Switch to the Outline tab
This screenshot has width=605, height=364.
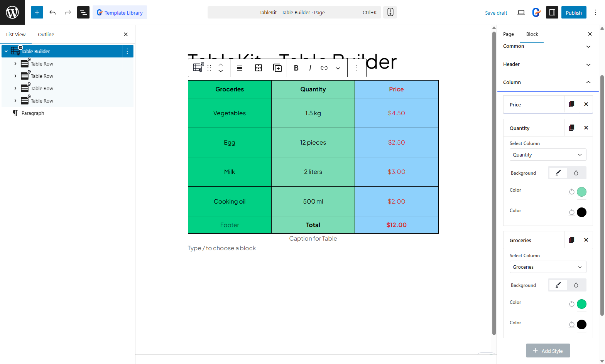point(46,34)
